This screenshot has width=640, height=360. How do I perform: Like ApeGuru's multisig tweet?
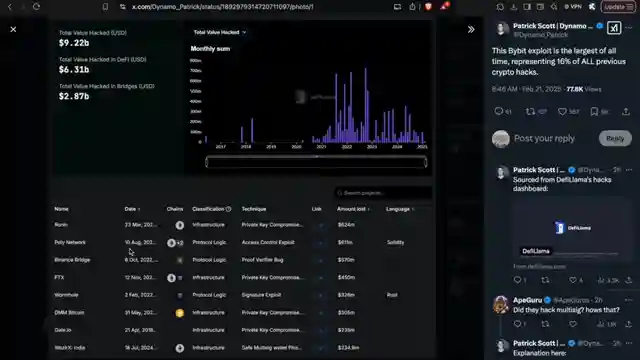click(x=573, y=324)
